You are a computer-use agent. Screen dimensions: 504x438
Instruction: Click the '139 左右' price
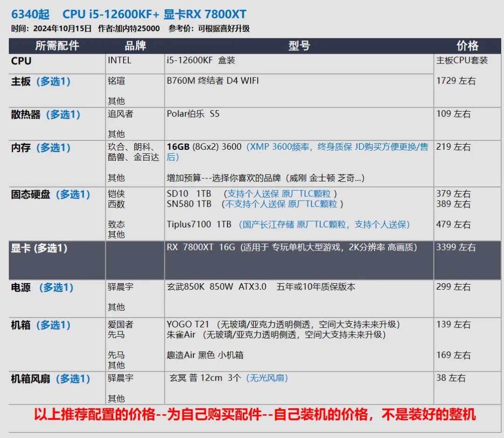point(453,324)
